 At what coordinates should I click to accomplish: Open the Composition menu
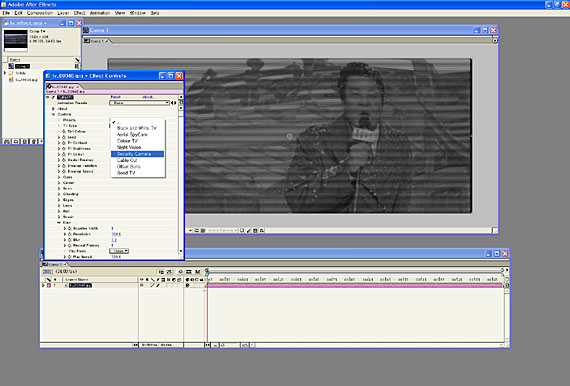[x=40, y=13]
